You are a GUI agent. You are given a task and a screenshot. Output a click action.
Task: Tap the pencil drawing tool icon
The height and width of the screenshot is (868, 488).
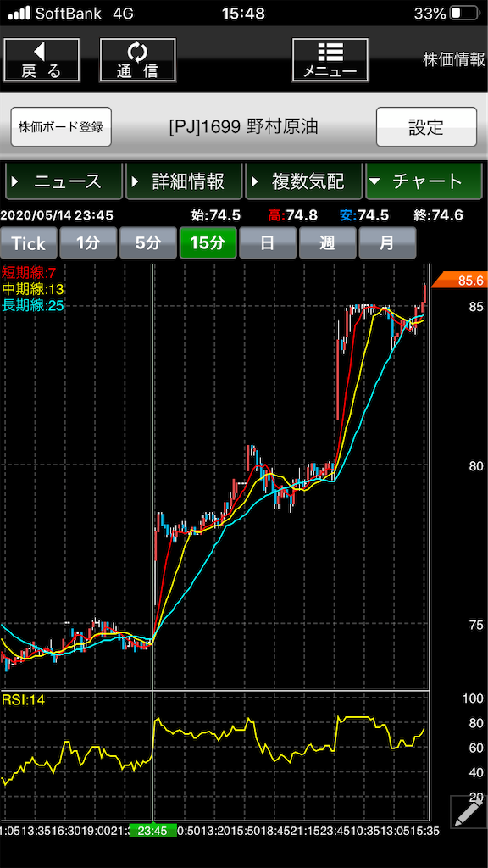pyautogui.click(x=468, y=812)
